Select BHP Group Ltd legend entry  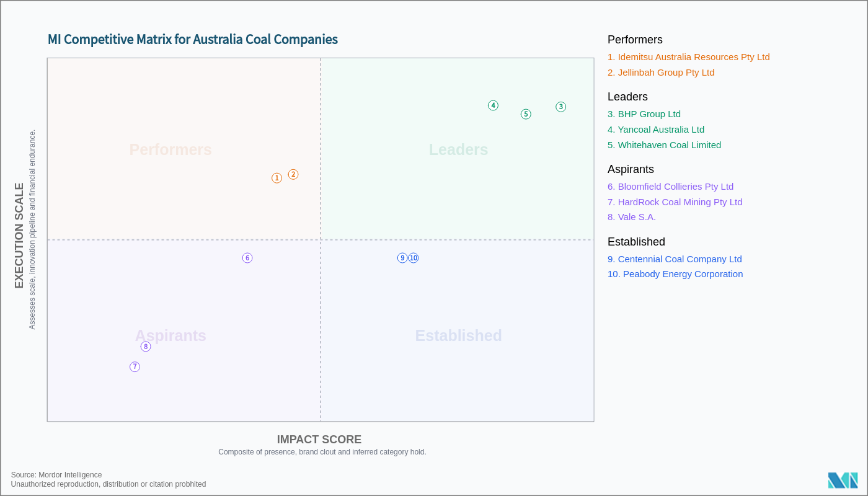coord(644,114)
